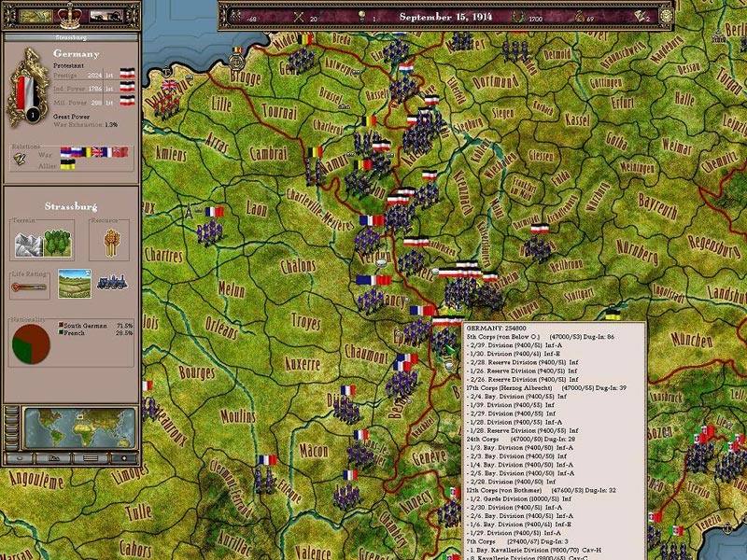747x560 pixels.
Task: Select the Bourges province label
Action: (197, 371)
